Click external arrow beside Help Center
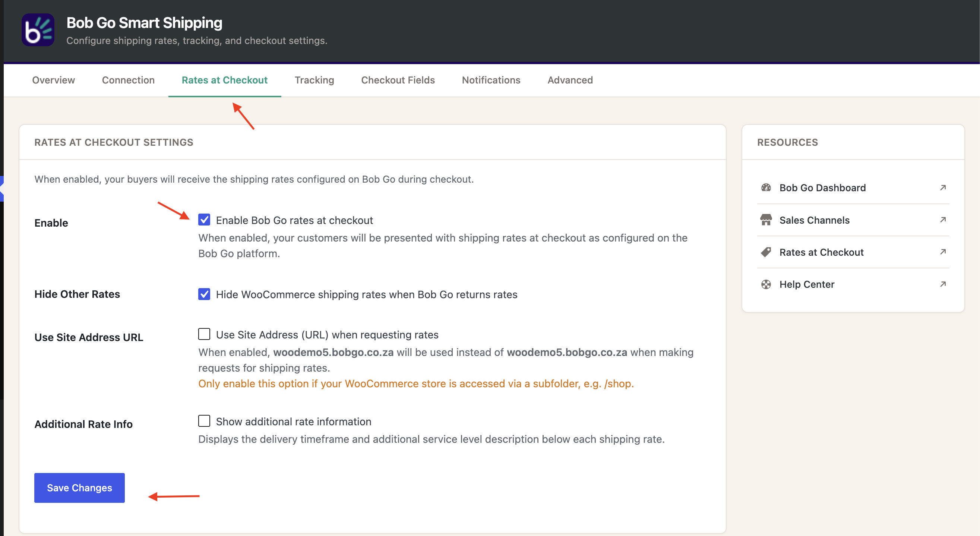This screenshot has width=980, height=536. click(x=943, y=284)
